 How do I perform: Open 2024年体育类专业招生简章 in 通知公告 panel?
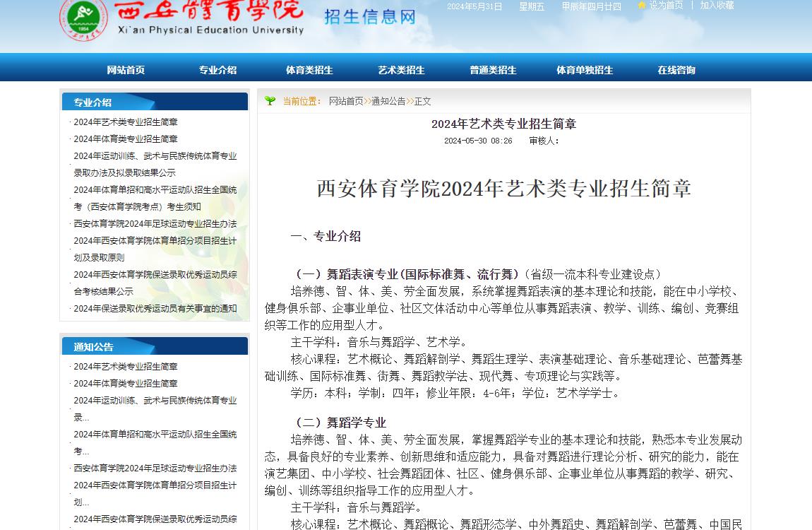(125, 384)
